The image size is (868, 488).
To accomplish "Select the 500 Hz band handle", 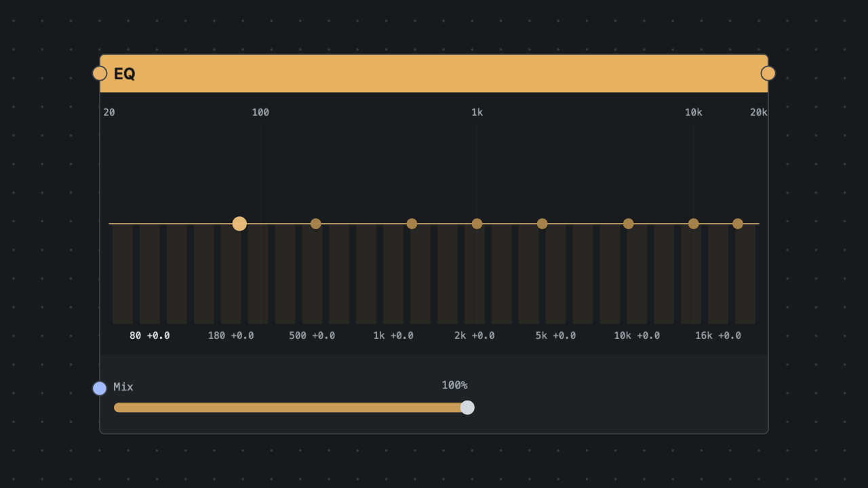I will coord(412,224).
